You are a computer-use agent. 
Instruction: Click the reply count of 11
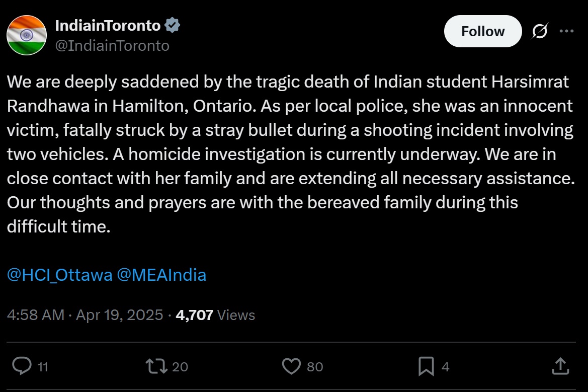pyautogui.click(x=43, y=367)
